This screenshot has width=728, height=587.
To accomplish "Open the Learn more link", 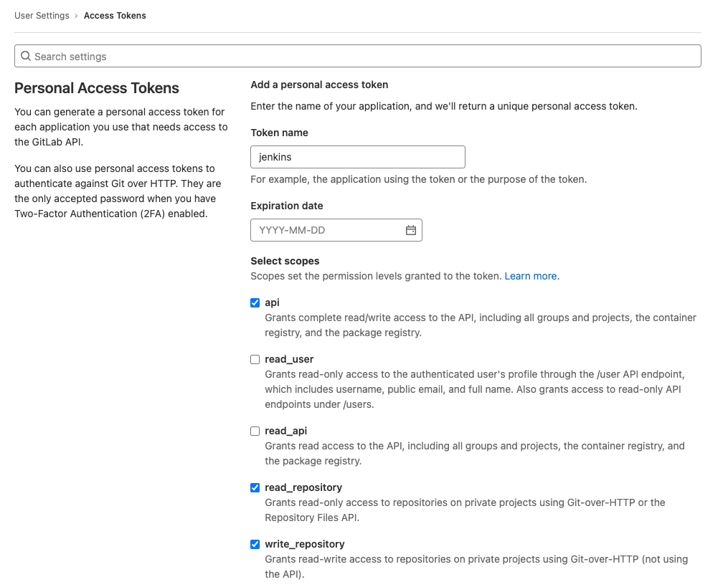I will pyautogui.click(x=531, y=276).
